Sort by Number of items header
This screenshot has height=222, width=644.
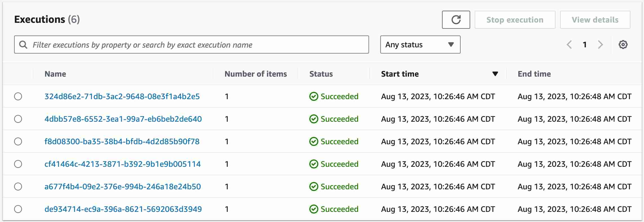click(x=256, y=74)
